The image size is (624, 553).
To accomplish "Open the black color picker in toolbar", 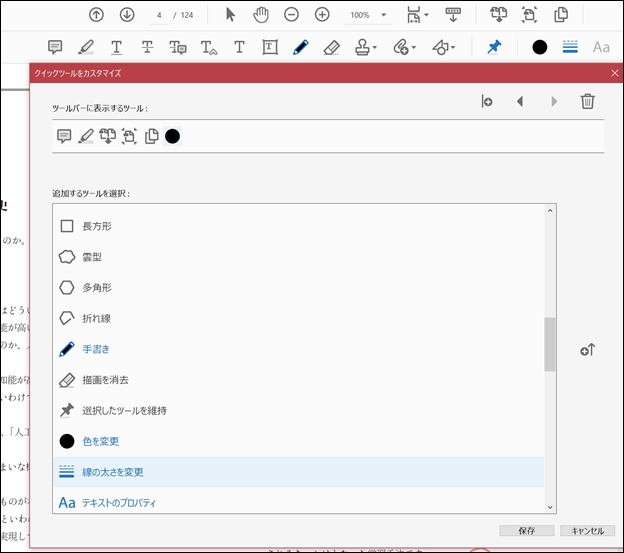I will tap(540, 47).
